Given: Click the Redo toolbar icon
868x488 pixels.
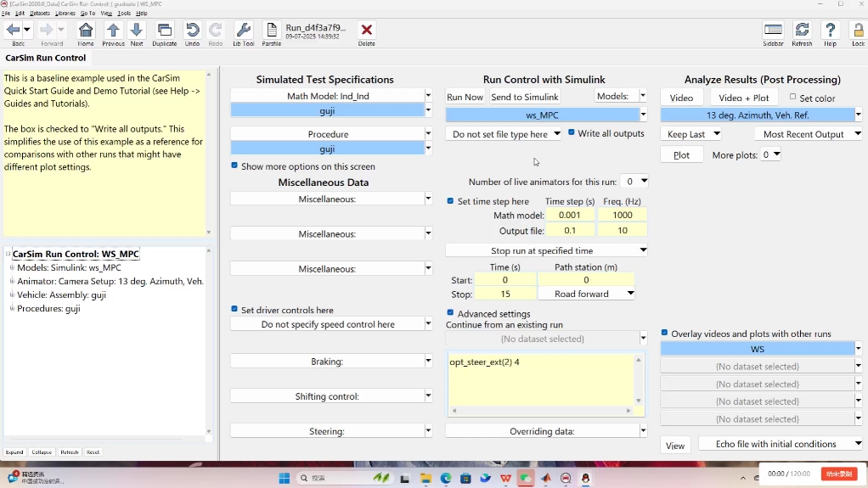Looking at the screenshot, I should 216,30.
